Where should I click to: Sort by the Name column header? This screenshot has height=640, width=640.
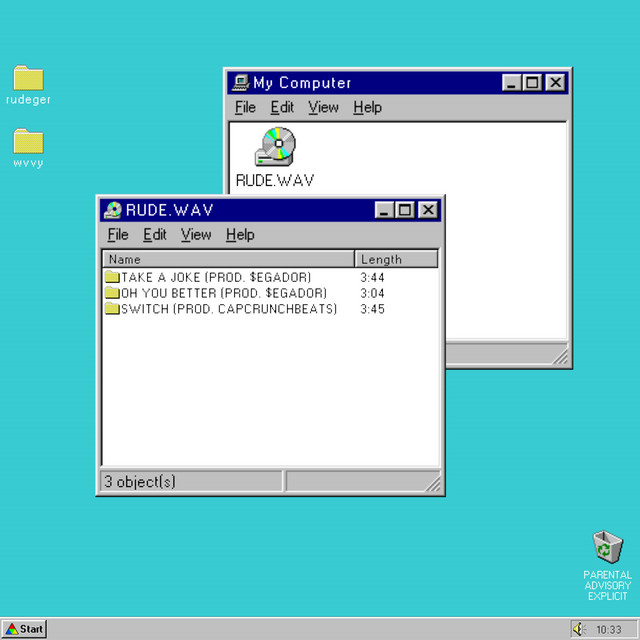(x=228, y=259)
